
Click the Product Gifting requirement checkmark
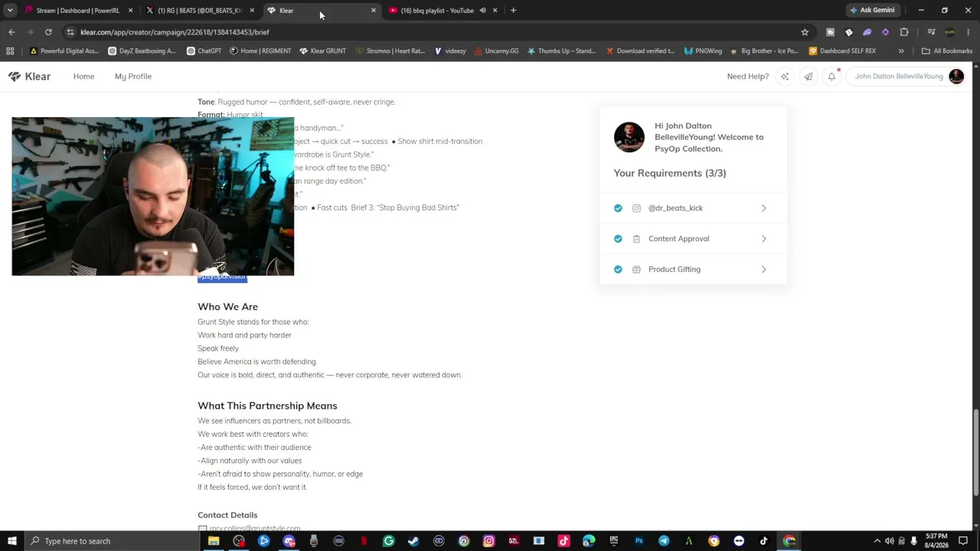click(618, 269)
